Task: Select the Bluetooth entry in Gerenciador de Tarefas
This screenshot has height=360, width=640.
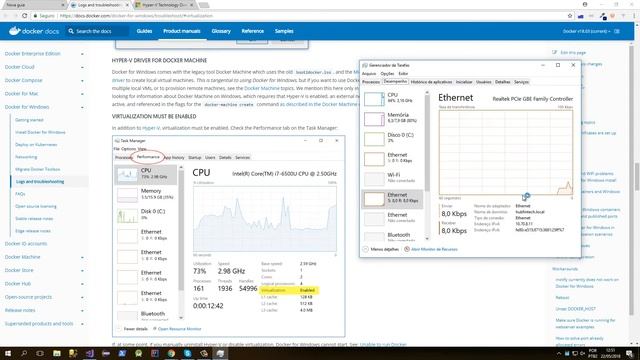Action: click(x=392, y=236)
